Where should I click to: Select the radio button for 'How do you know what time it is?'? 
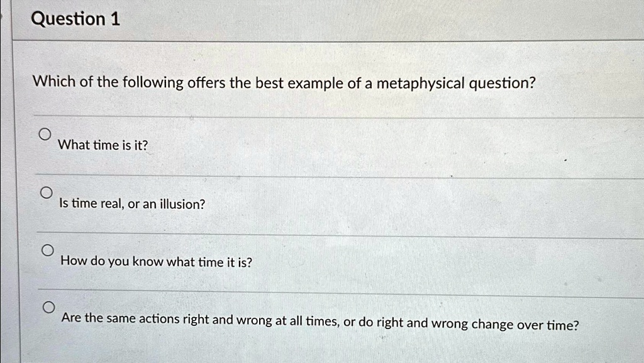pyautogui.click(x=48, y=250)
